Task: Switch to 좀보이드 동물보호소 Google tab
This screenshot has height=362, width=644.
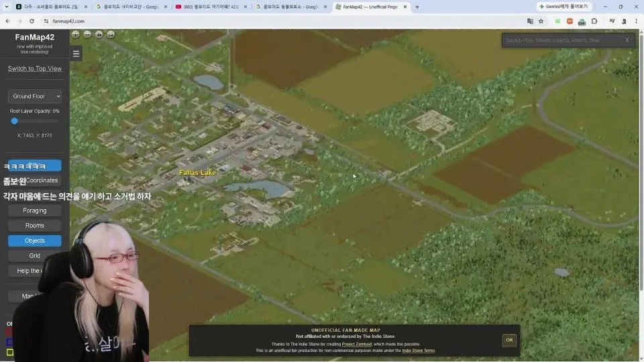Action: (x=290, y=7)
